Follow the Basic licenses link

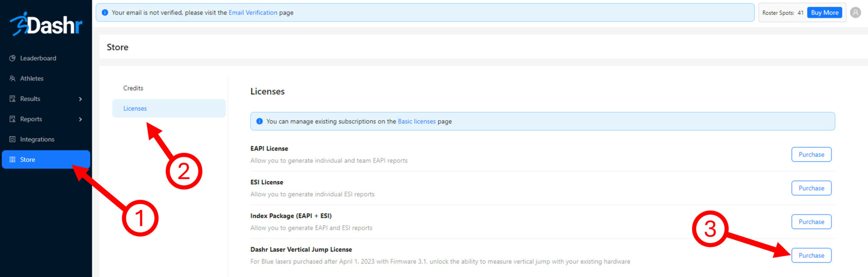pyautogui.click(x=416, y=121)
